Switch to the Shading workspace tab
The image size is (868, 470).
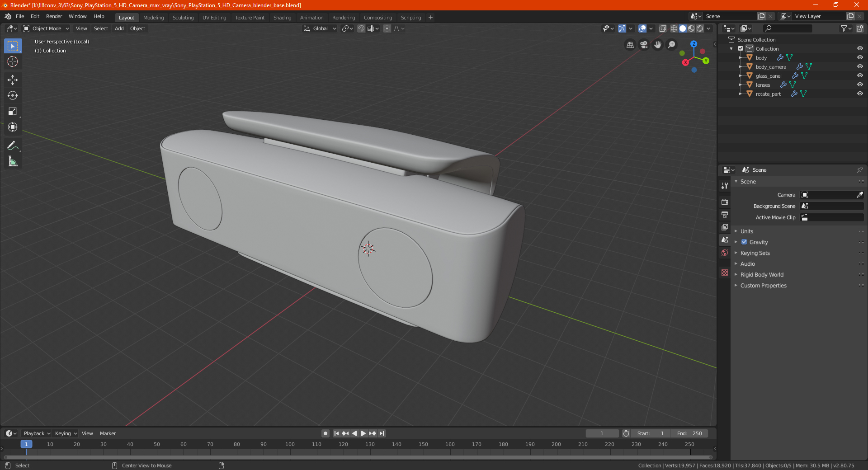coord(283,18)
